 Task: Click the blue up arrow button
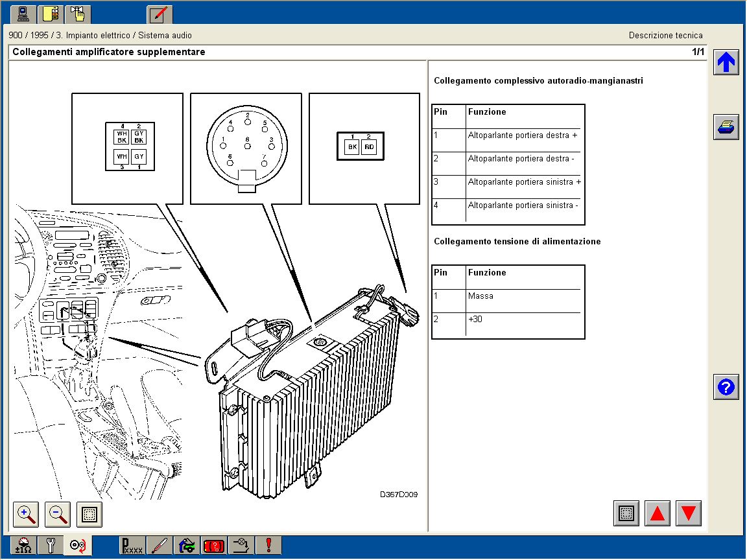click(726, 62)
